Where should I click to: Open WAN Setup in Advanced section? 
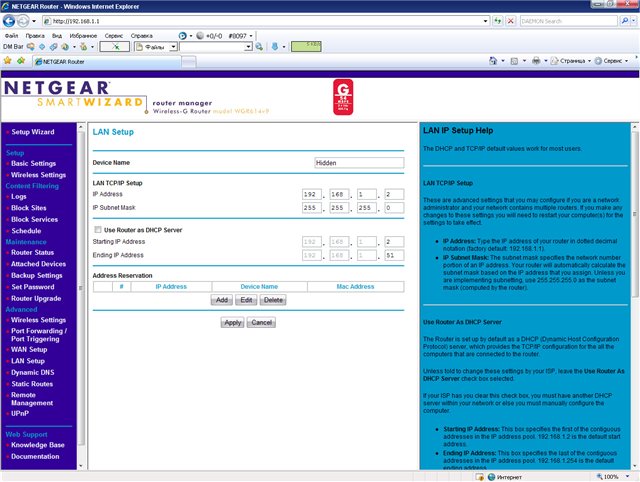(x=29, y=349)
